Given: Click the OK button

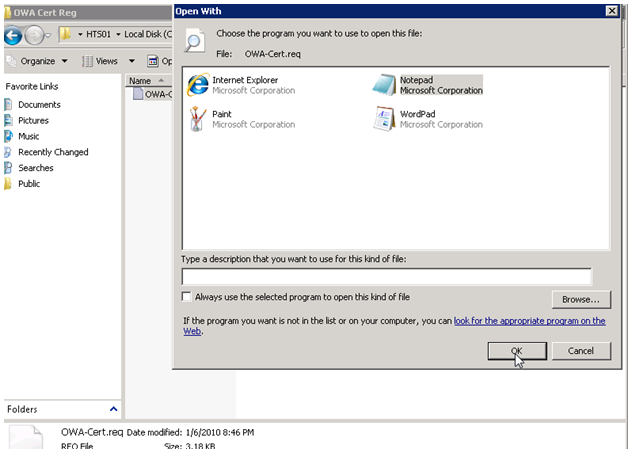Looking at the screenshot, I should point(517,351).
